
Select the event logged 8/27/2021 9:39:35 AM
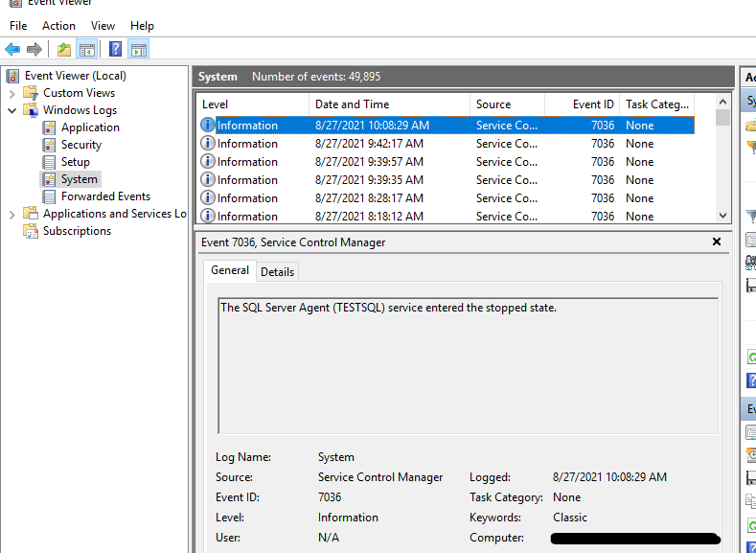point(445,180)
